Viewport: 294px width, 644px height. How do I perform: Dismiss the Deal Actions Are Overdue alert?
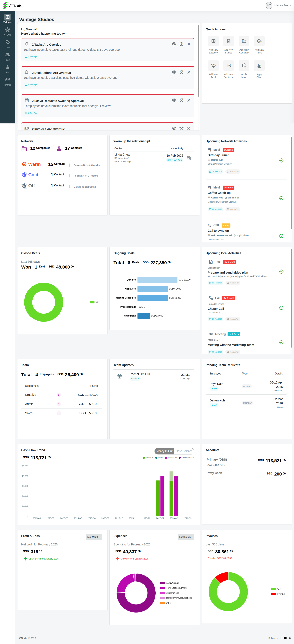coord(189,72)
